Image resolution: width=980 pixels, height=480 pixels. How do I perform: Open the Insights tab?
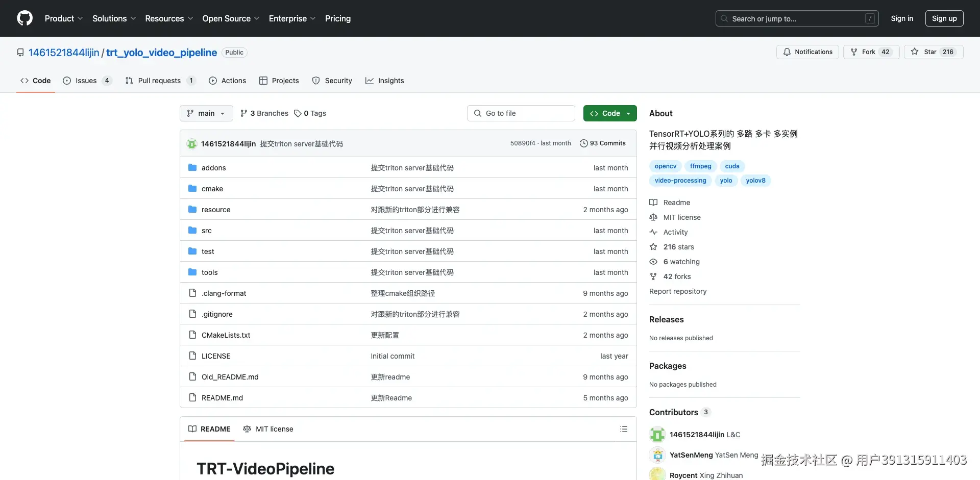pyautogui.click(x=385, y=81)
